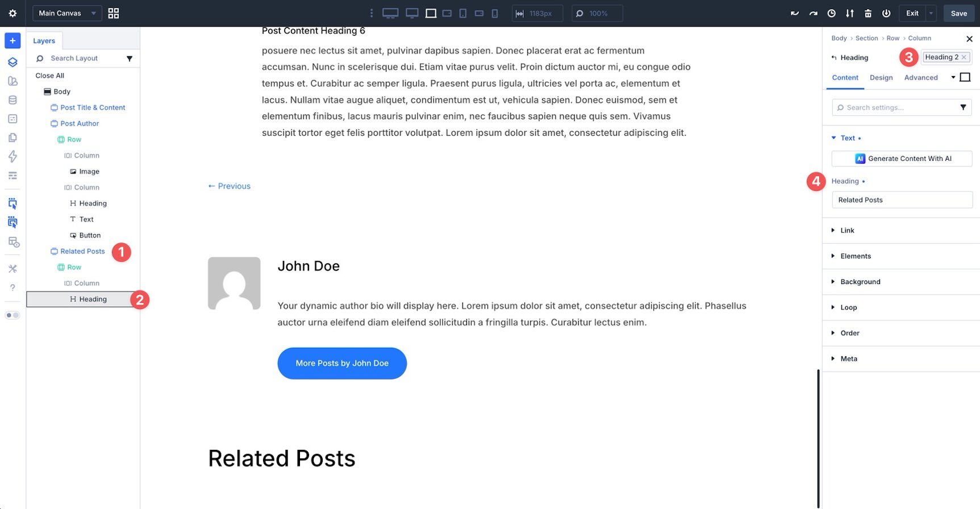Viewport: 980px width, 509px height.
Task: Click the square panel layout icon near Advanced
Action: [965, 77]
